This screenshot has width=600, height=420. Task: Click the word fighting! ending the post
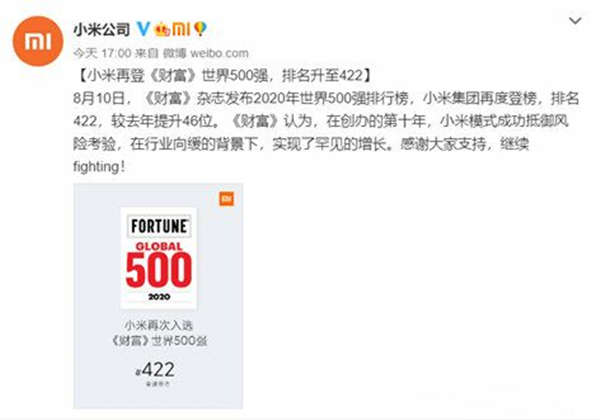tap(99, 167)
